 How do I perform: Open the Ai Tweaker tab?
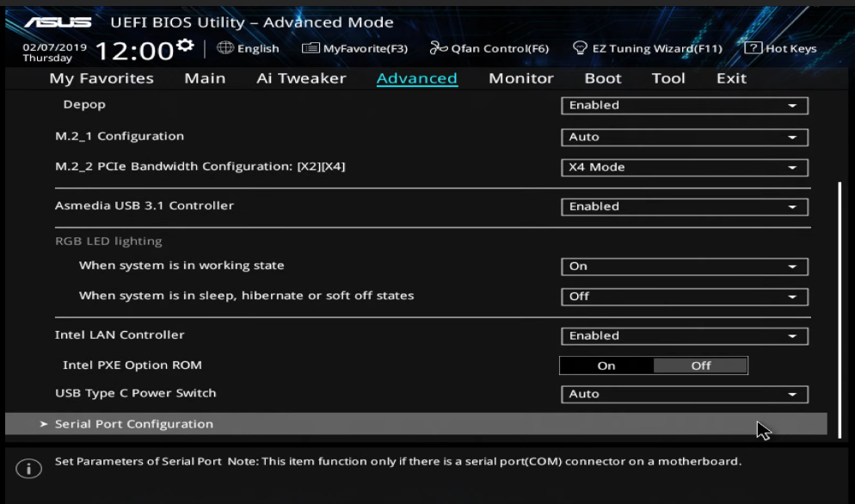pyautogui.click(x=301, y=78)
